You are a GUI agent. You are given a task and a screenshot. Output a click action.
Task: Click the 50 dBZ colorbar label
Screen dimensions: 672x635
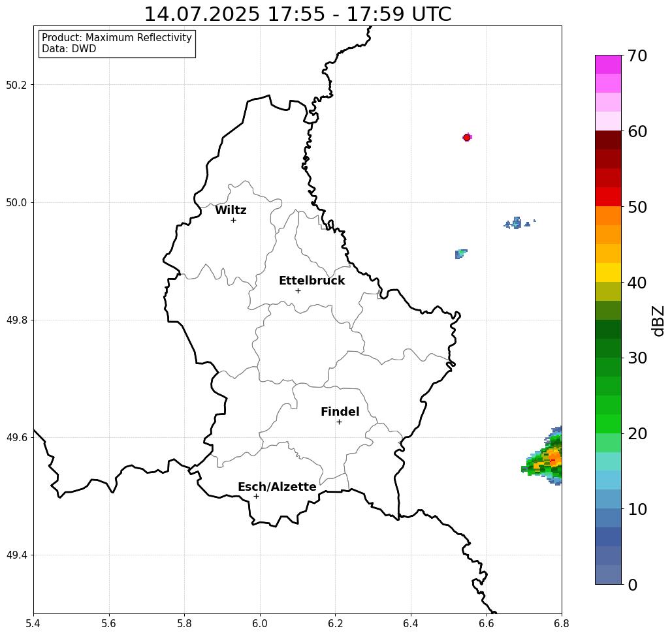[x=637, y=208]
